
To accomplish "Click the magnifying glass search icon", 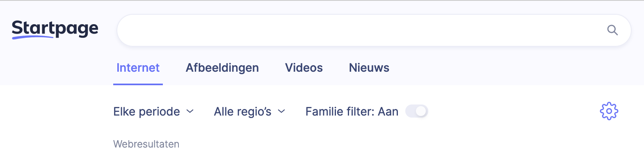I will pos(612,30).
